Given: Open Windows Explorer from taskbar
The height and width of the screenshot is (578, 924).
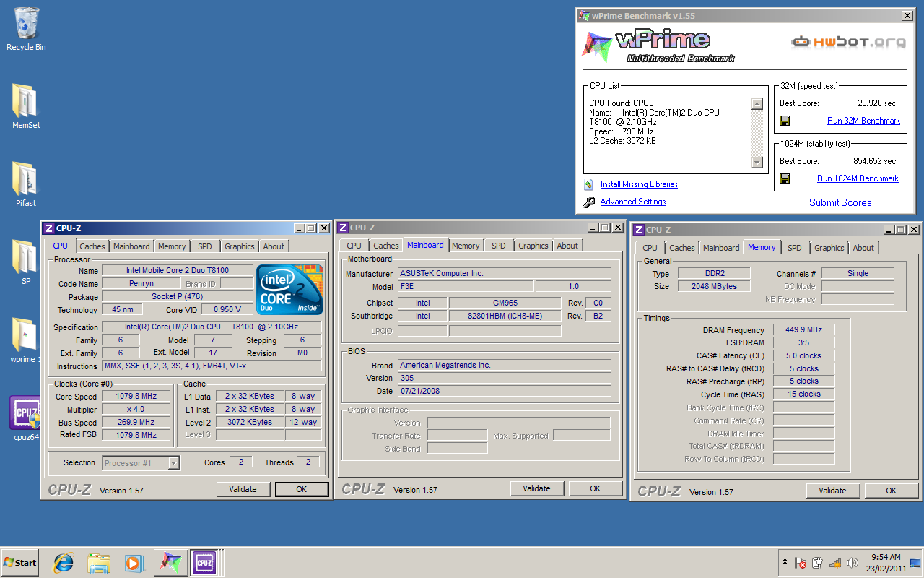Looking at the screenshot, I should point(98,563).
